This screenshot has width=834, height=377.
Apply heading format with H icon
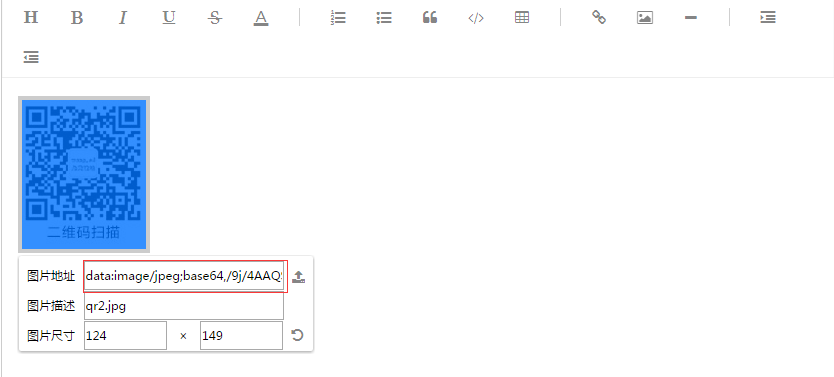(31, 18)
